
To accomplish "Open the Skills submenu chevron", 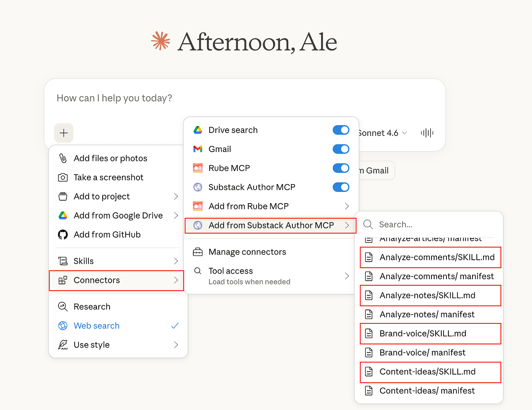I will (176, 261).
